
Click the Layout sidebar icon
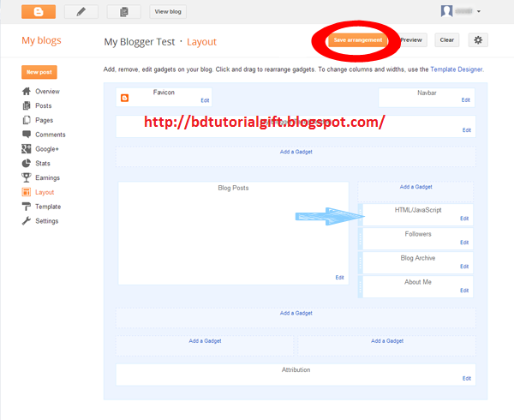pyautogui.click(x=27, y=192)
